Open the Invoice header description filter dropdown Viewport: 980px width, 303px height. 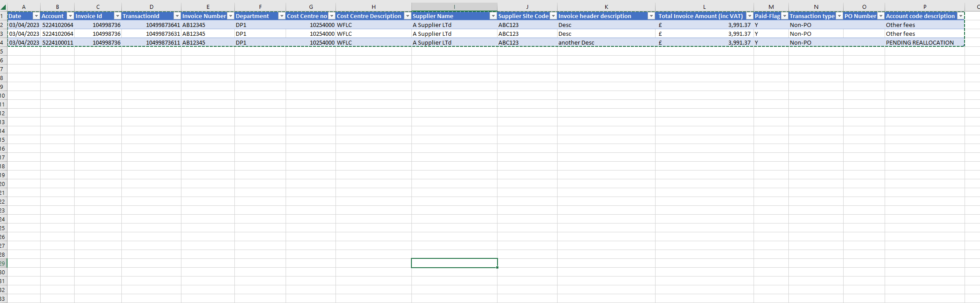[651, 16]
